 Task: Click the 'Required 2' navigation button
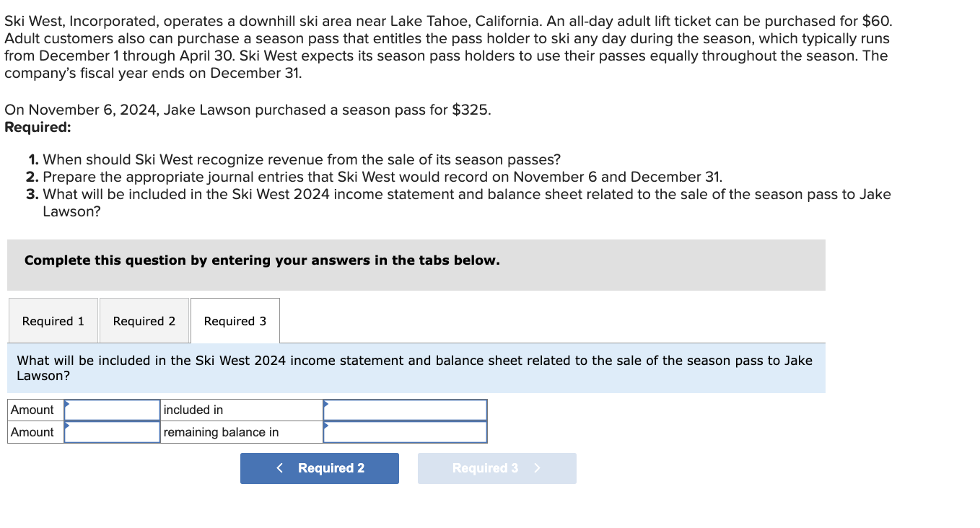[319, 468]
